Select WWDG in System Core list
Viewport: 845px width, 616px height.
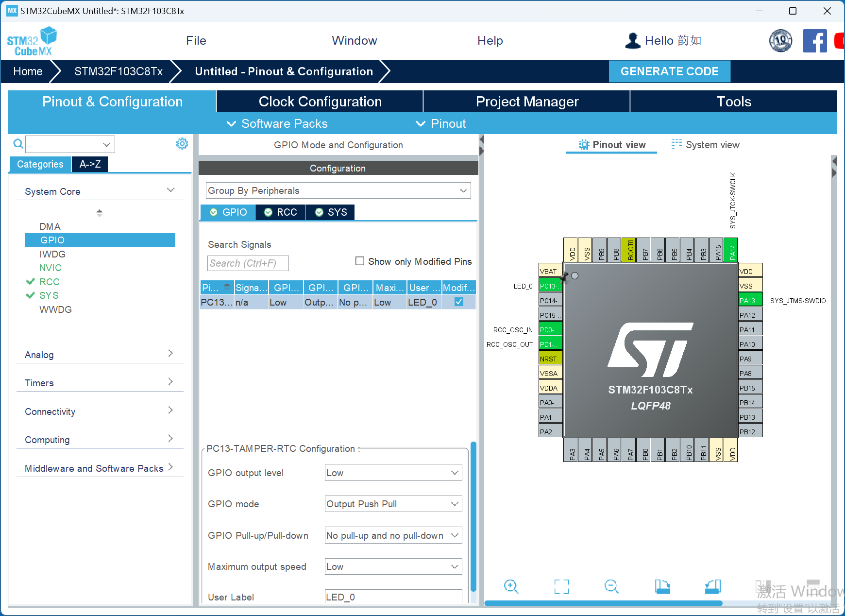[x=55, y=309]
